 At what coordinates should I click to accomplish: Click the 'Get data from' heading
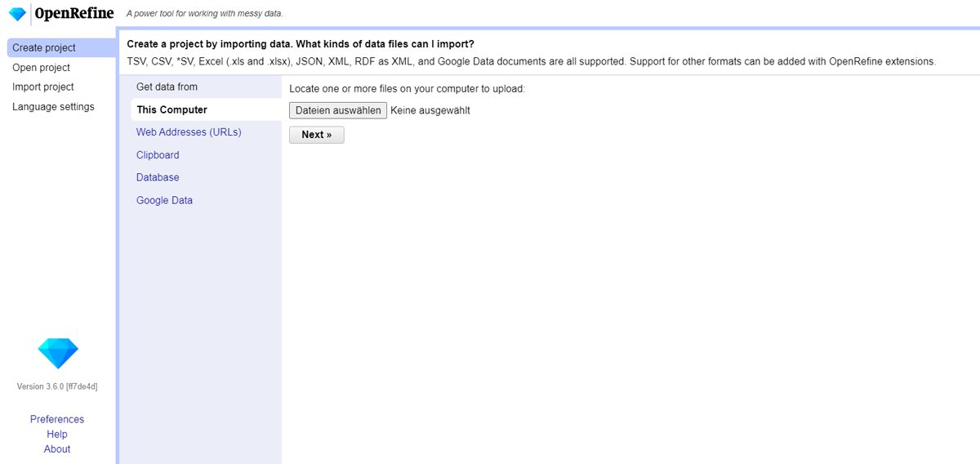[x=167, y=87]
